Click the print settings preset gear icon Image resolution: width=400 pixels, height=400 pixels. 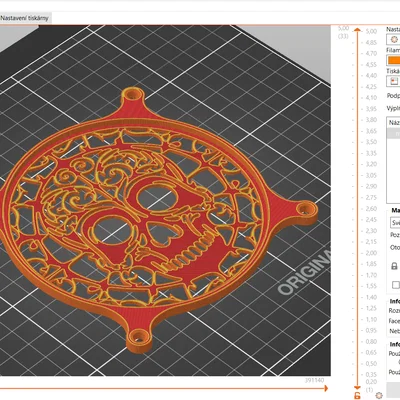[394, 40]
